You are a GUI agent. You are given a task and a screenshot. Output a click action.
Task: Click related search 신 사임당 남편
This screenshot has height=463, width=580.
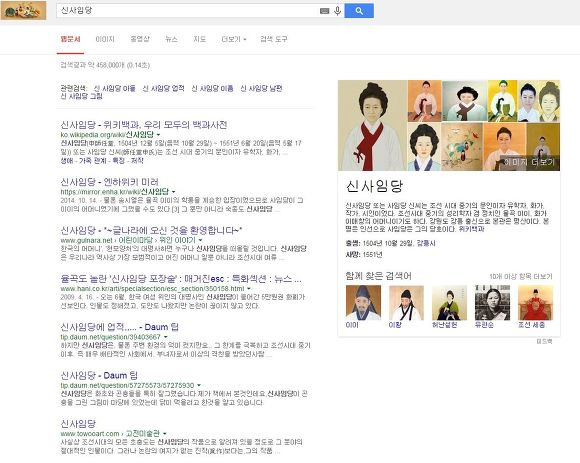click(261, 88)
